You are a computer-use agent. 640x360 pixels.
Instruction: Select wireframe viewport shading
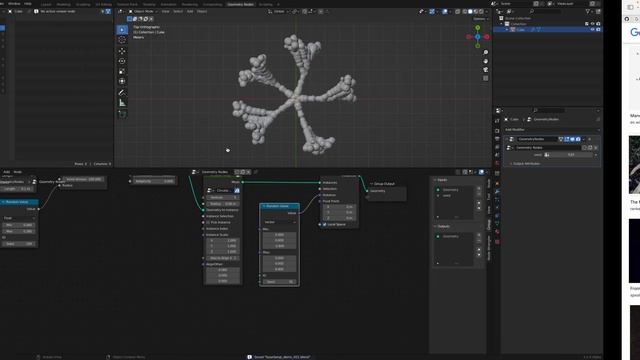[x=464, y=11]
